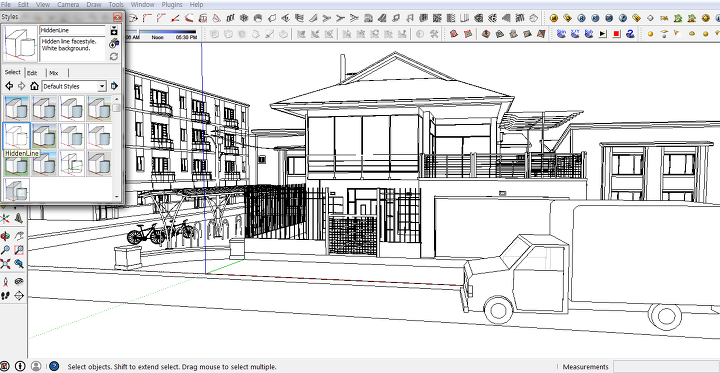Viewport: 720px width, 373px height.
Task: Open the Default Styles collection dropdown
Action: tap(74, 86)
